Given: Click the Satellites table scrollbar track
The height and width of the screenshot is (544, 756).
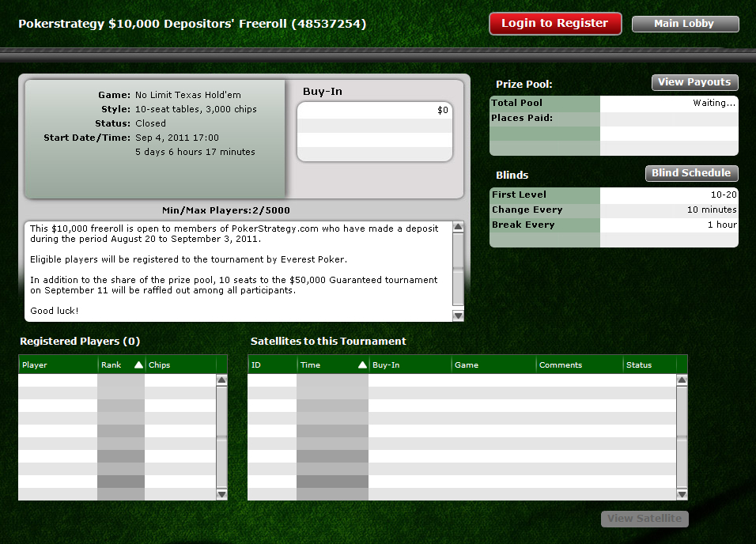Looking at the screenshot, I should [x=682, y=437].
